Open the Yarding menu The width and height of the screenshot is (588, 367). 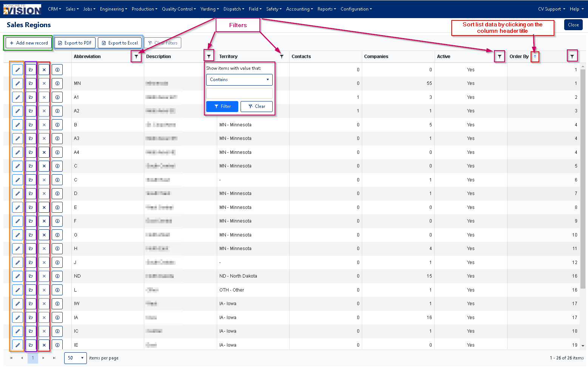[210, 9]
